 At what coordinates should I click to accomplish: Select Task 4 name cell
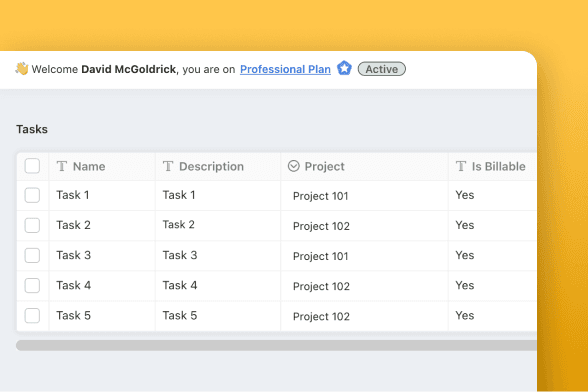pyautogui.click(x=102, y=285)
